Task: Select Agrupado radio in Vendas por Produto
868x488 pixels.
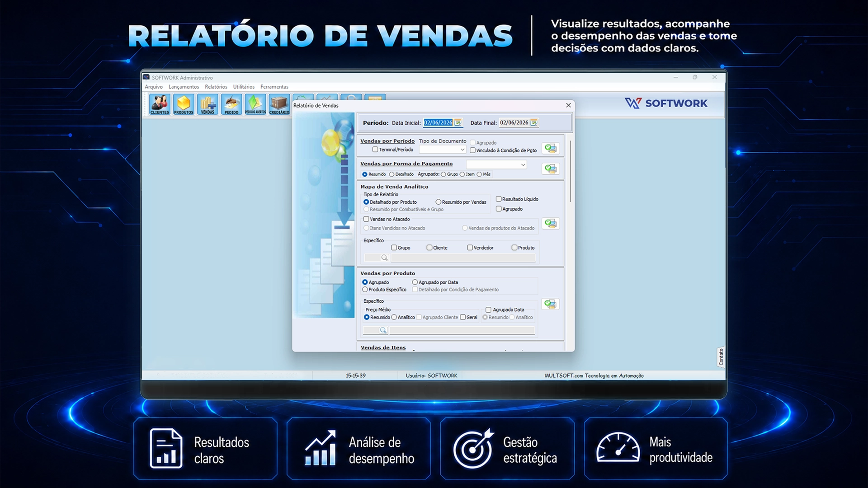Action: pos(365,282)
